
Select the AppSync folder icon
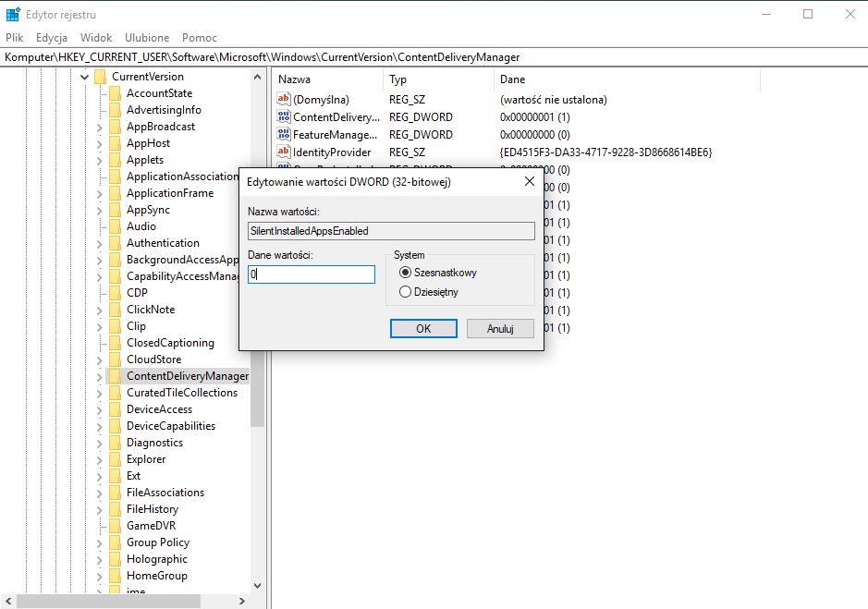pos(115,209)
